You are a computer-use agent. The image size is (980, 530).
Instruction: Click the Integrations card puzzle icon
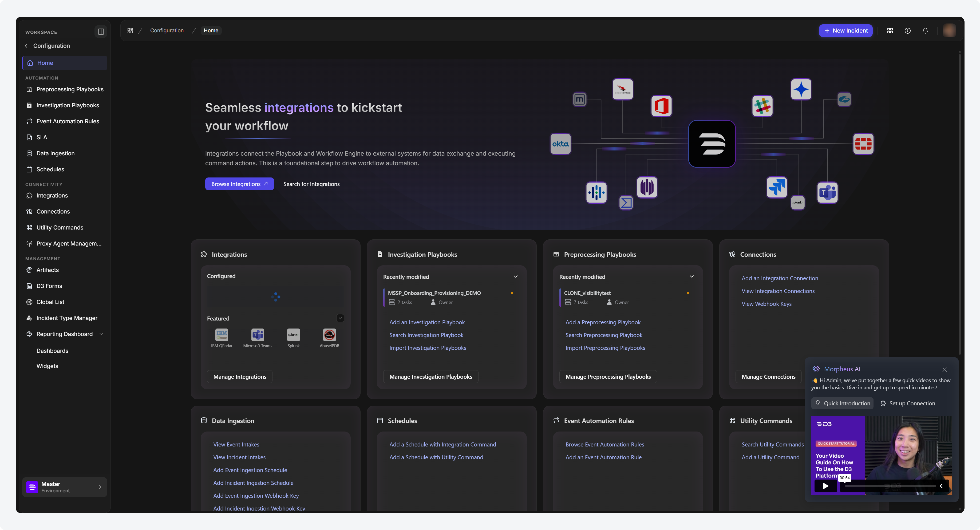(204, 254)
